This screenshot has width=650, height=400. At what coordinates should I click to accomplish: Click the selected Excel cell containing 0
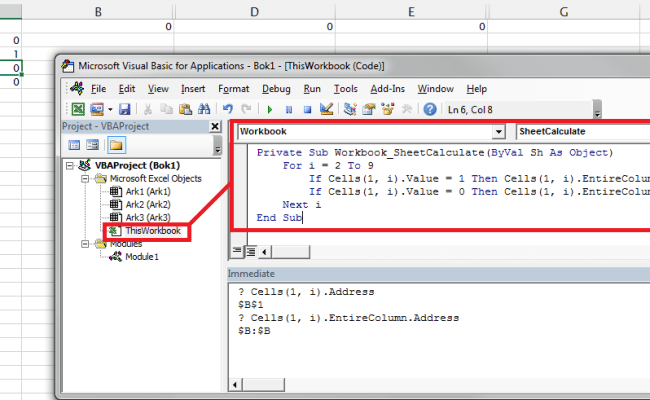click(11, 68)
